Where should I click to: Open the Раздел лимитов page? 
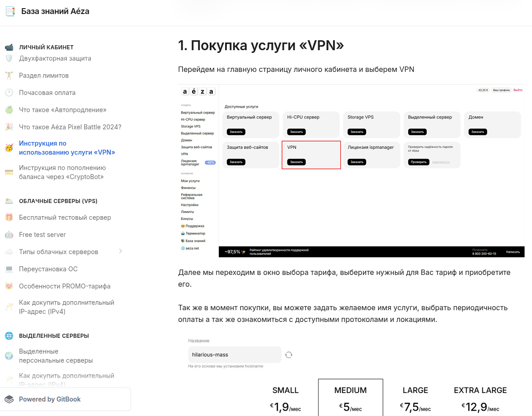coord(44,76)
